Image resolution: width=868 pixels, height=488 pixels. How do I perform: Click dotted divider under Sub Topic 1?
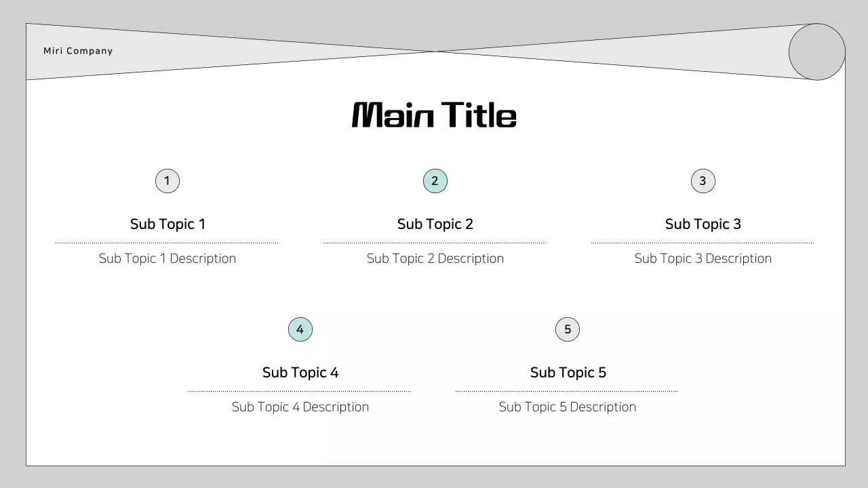(x=167, y=243)
